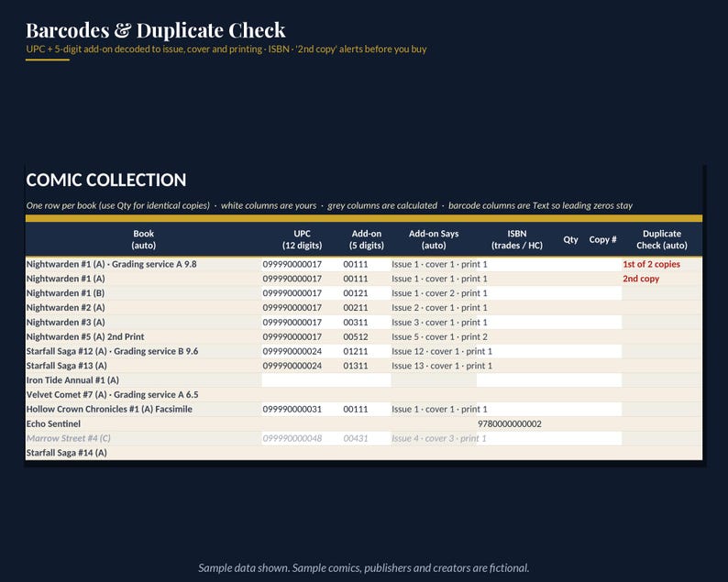Click add-on cell '00512'
This screenshot has height=582, width=728.
367,336
